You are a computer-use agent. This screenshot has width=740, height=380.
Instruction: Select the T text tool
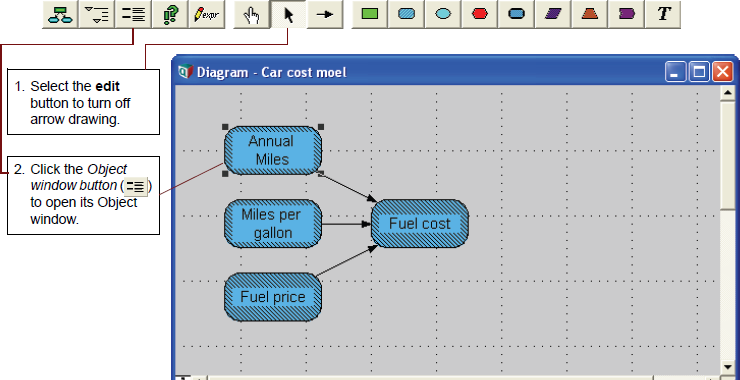pyautogui.click(x=664, y=15)
